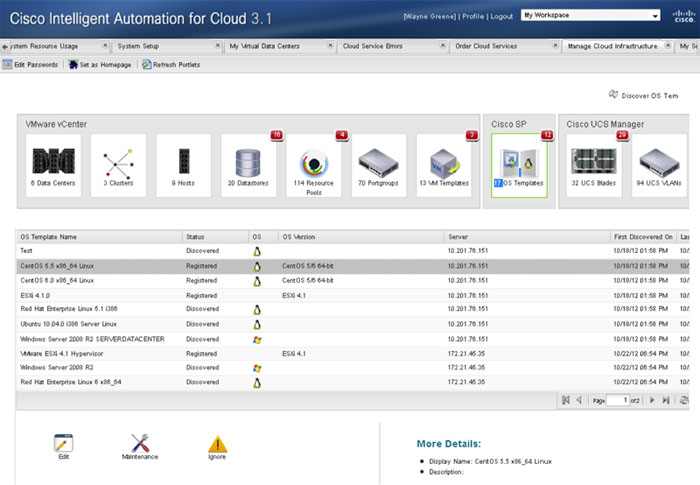The width and height of the screenshot is (700, 485).
Task: Sort by the Status column header
Action: pos(216,237)
